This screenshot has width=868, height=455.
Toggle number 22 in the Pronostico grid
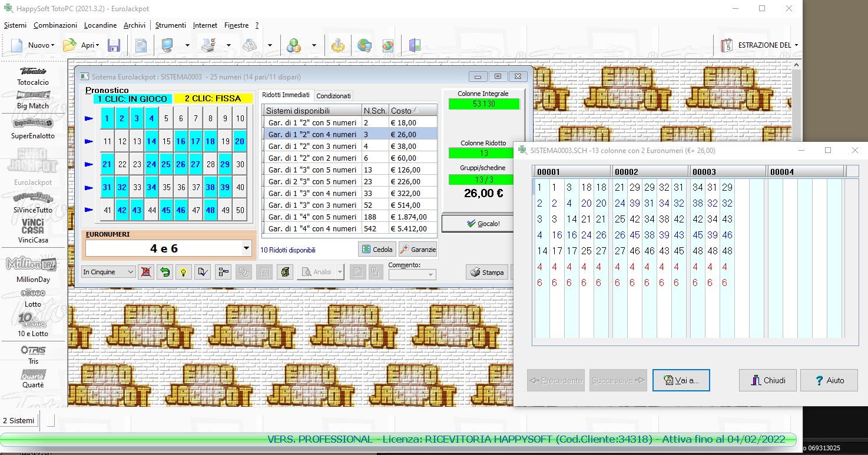click(x=122, y=164)
